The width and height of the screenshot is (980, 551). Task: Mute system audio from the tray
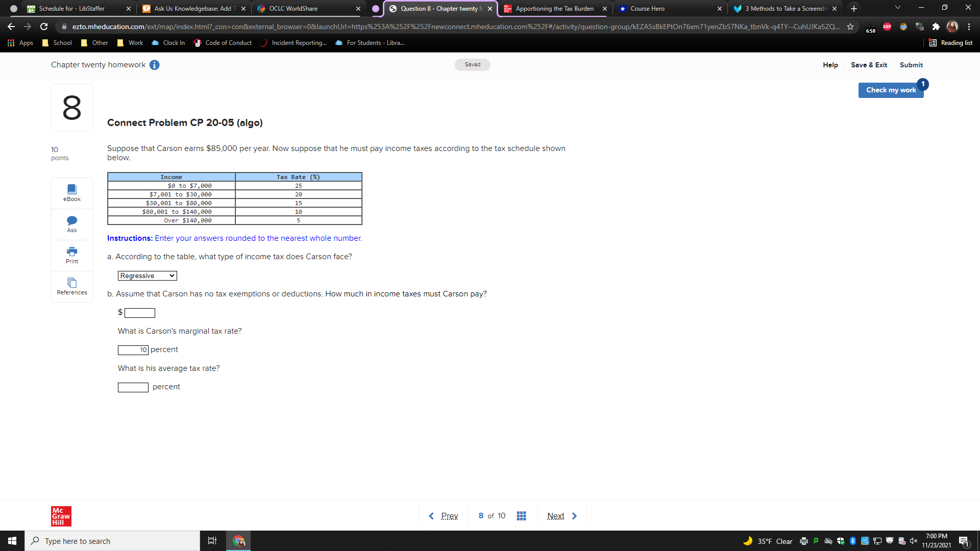[914, 541]
